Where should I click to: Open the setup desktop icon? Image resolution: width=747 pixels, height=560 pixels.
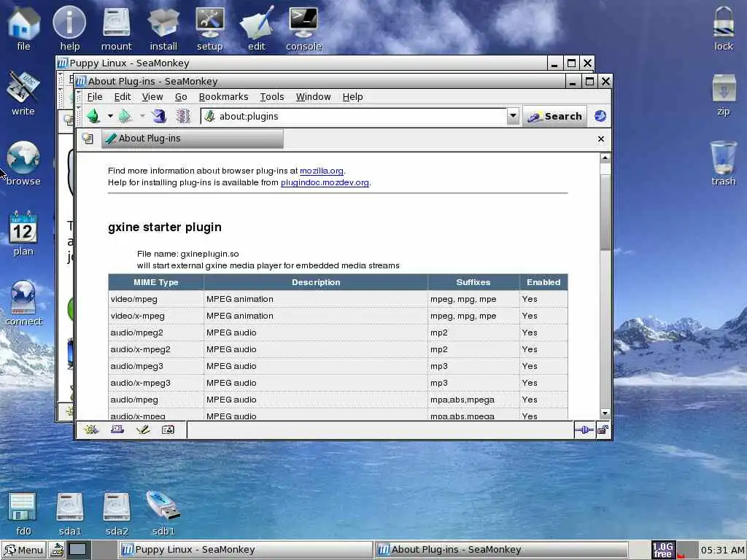pyautogui.click(x=210, y=29)
